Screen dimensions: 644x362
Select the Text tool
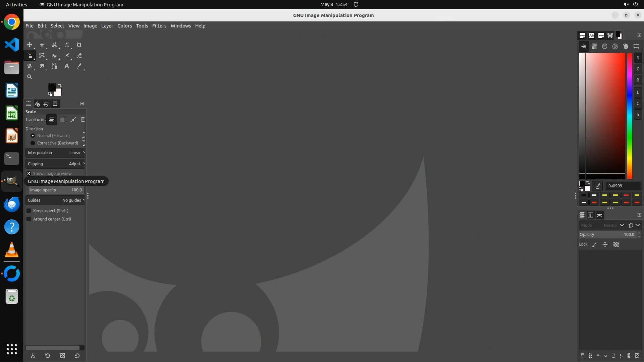point(67,66)
